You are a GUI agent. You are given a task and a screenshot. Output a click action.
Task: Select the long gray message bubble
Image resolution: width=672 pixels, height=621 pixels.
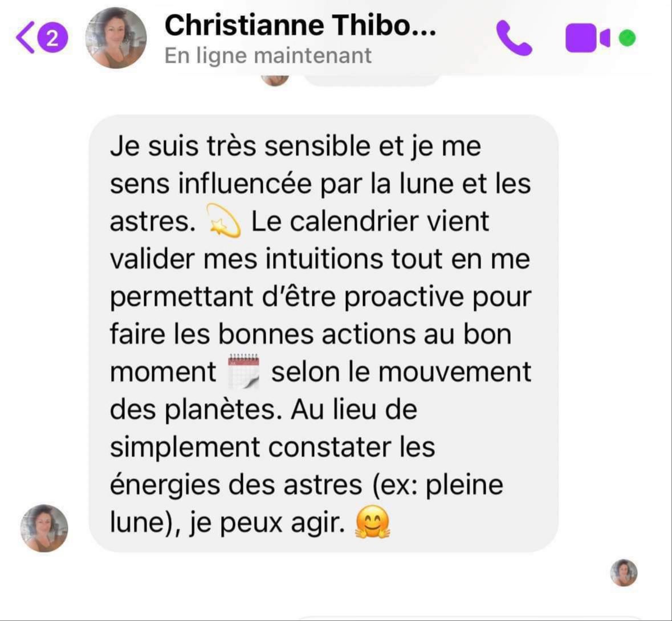tap(324, 333)
